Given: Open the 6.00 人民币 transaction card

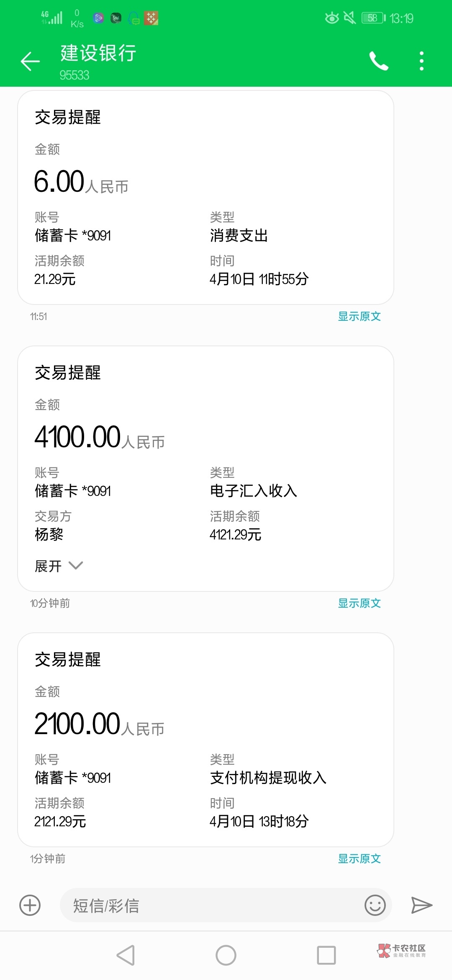Looking at the screenshot, I should pos(205,197).
